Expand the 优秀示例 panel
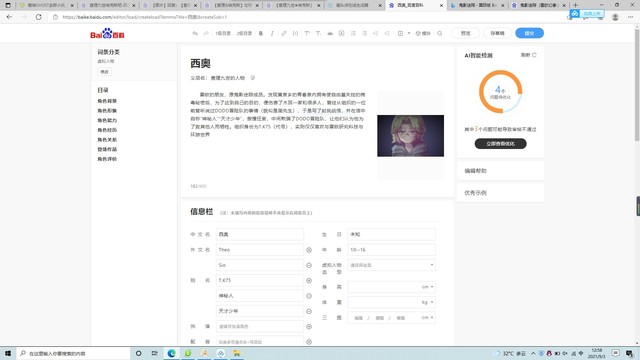Image resolution: width=640 pixels, height=360 pixels. coord(500,193)
